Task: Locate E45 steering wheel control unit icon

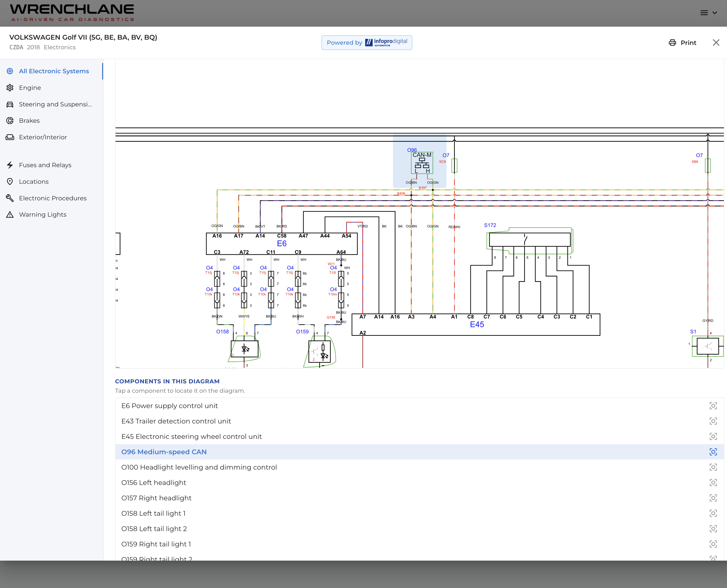Action: tap(713, 437)
